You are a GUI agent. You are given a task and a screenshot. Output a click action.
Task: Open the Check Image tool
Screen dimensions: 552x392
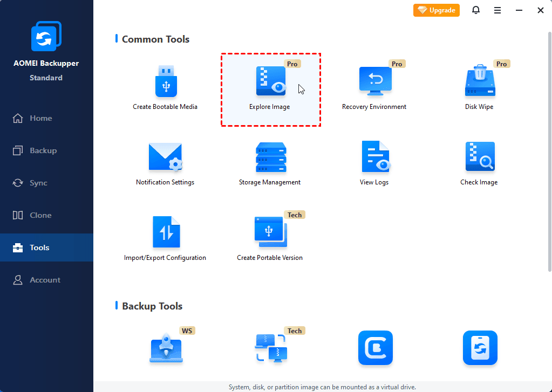479,157
